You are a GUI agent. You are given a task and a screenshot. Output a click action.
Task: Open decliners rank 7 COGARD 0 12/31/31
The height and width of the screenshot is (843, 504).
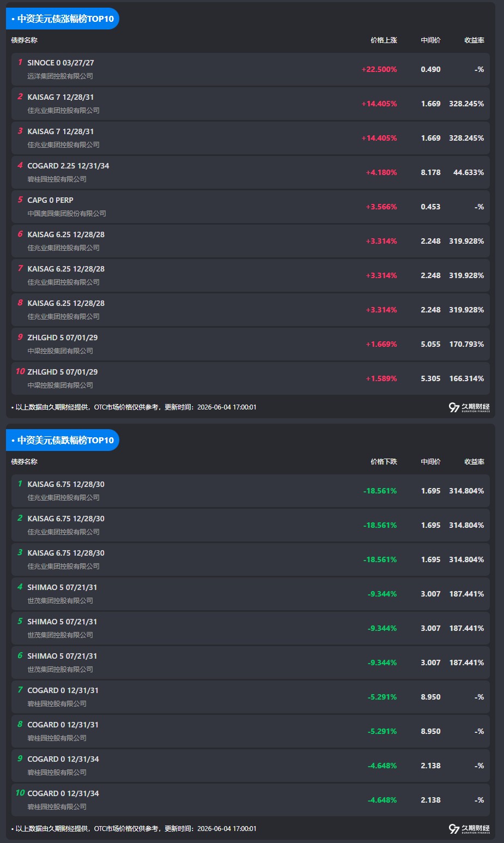click(251, 697)
